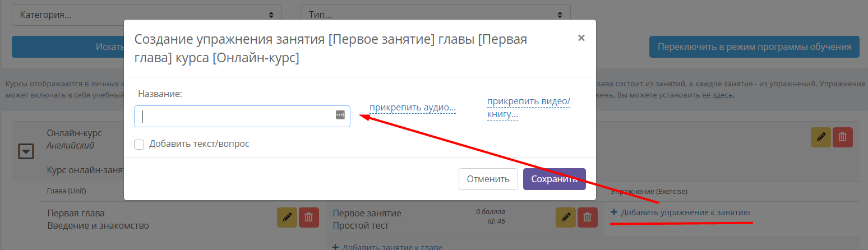Enable Добавить текст/вопрос checkbox
The width and height of the screenshot is (868, 250).
click(139, 145)
